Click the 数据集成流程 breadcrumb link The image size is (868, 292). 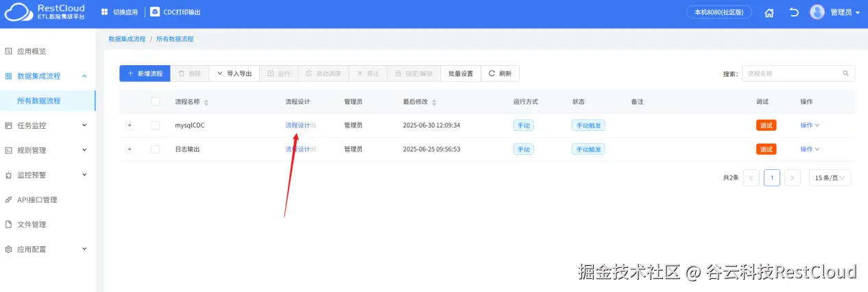point(127,39)
